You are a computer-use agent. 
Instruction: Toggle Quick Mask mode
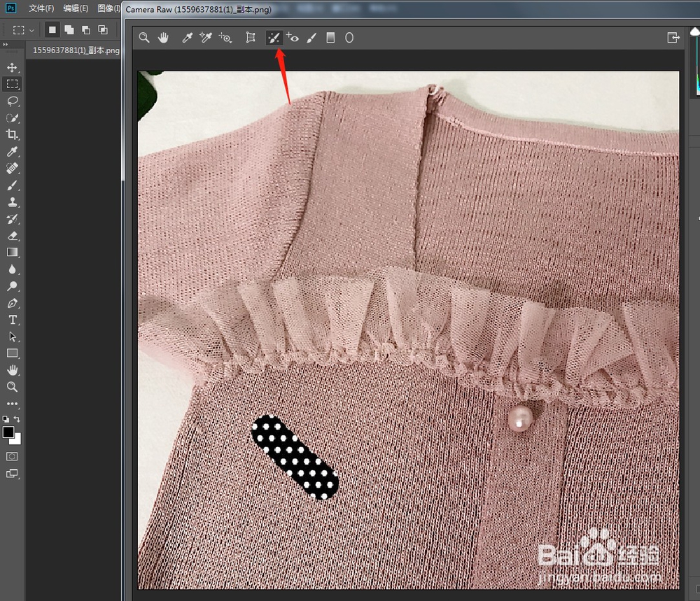tap(12, 456)
